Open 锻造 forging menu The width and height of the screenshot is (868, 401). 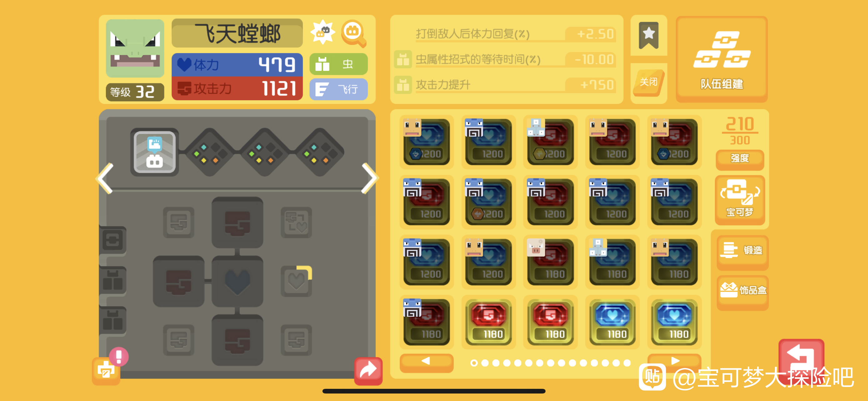click(x=742, y=250)
